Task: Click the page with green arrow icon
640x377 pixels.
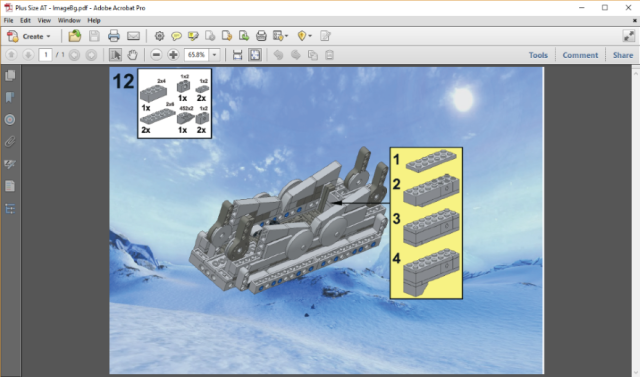Action: click(x=244, y=36)
